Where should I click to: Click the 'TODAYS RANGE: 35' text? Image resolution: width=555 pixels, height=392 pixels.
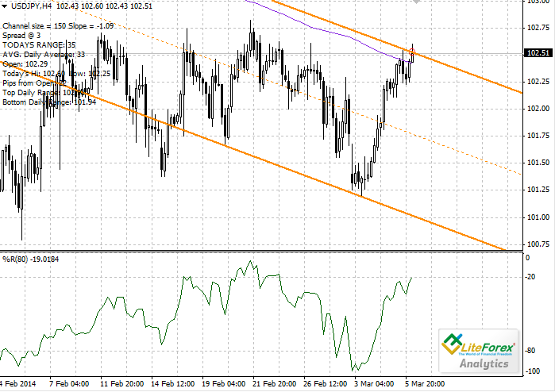(x=39, y=45)
